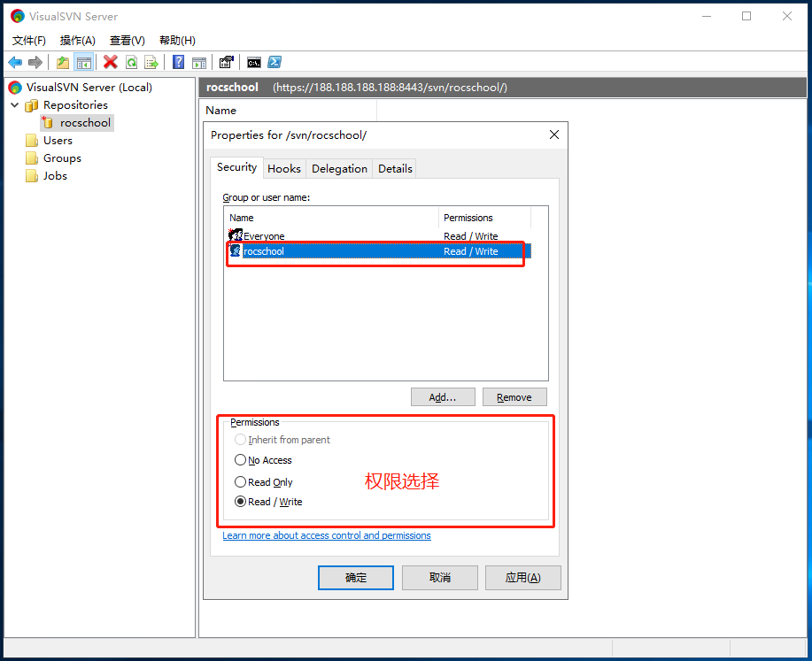Screen dimensions: 812x661
Task: Switch to the Hooks tab
Action: (283, 169)
